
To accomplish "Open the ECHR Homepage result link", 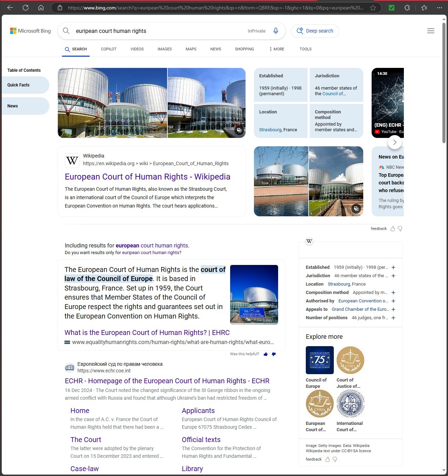I will click(x=167, y=381).
